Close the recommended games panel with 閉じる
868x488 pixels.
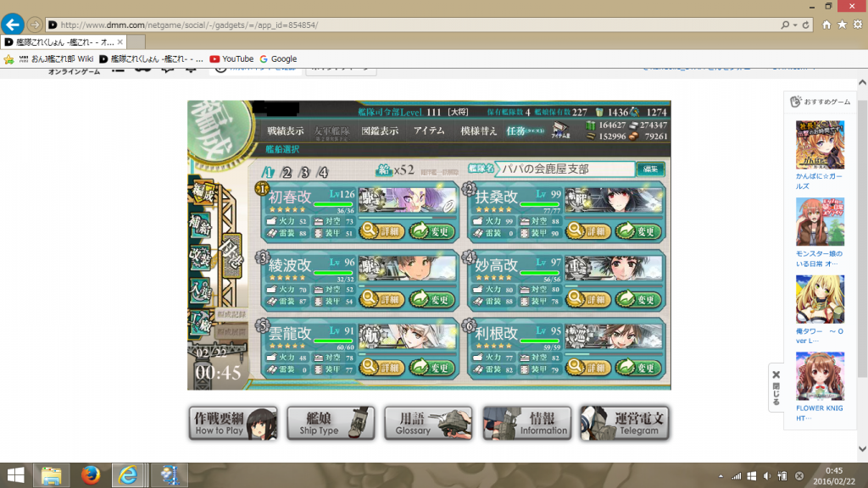pos(776,388)
